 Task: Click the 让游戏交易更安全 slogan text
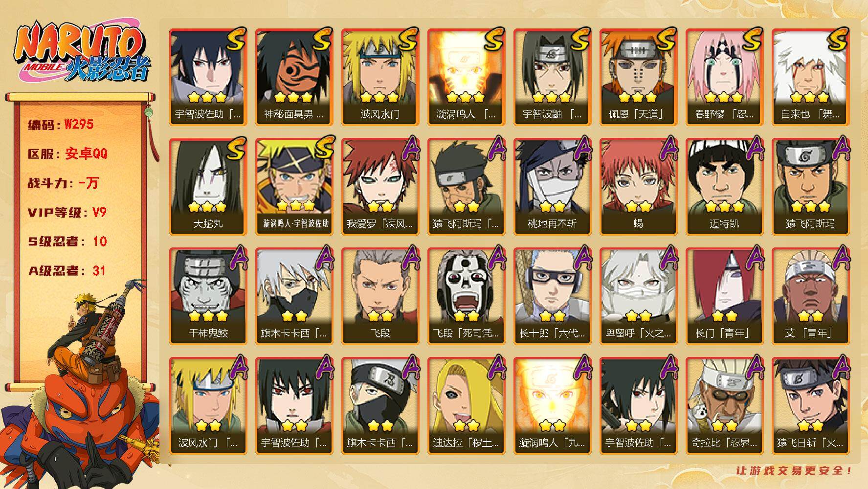coord(794,470)
